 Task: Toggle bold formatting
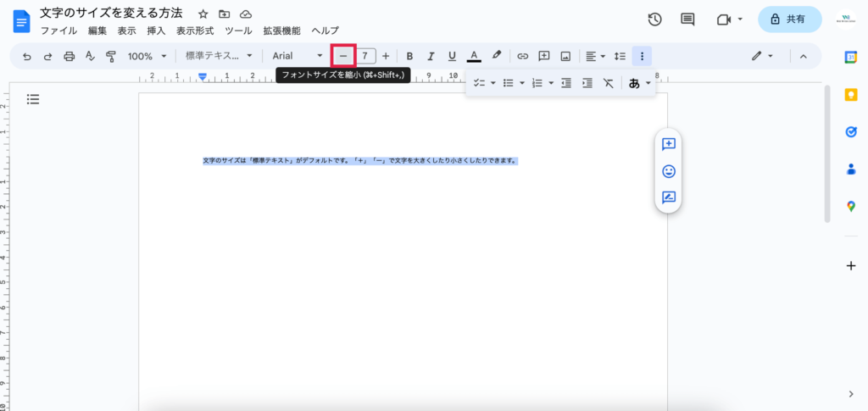tap(409, 56)
